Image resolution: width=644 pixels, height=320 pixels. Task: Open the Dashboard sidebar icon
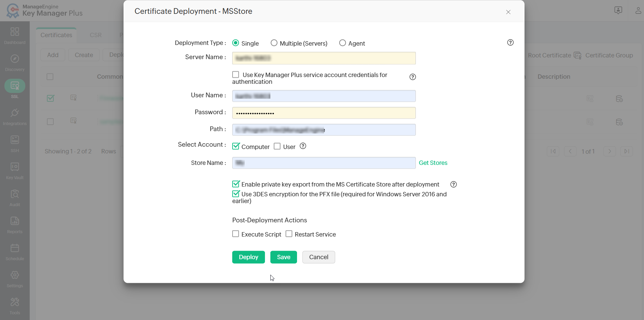tap(15, 35)
